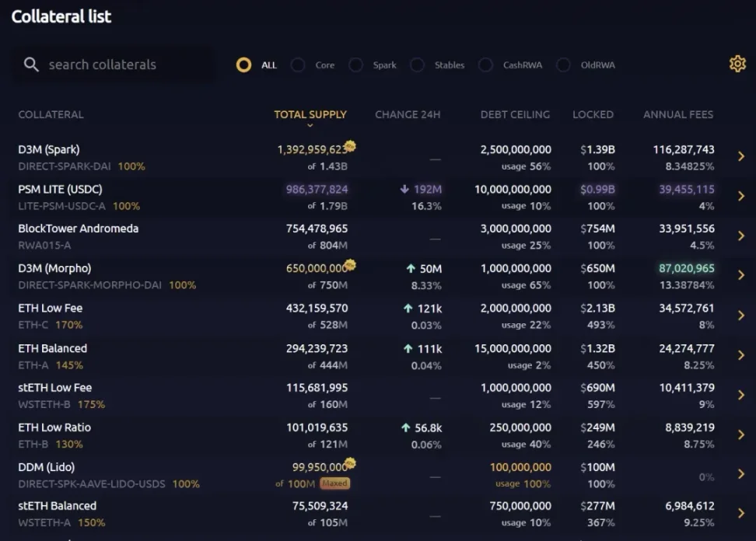
Task: Open the gear settings icon
Action: coord(737,65)
